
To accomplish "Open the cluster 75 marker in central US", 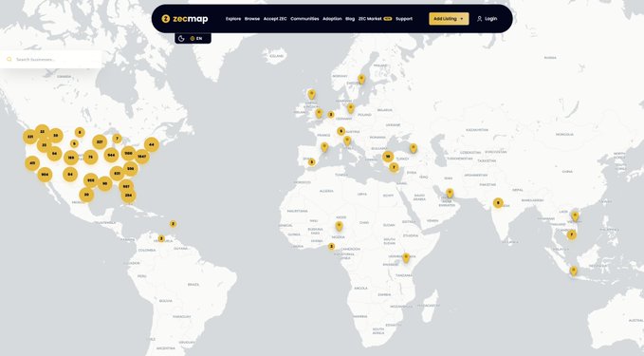I will pos(91,157).
